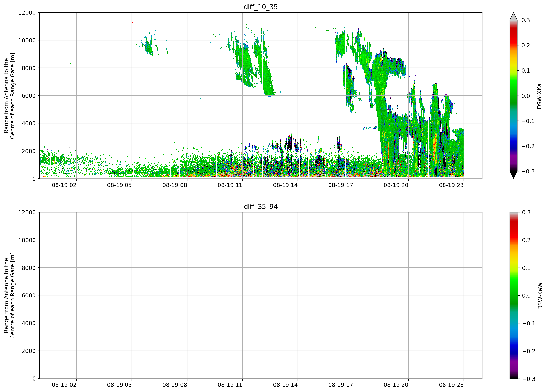Screen dimensions: 547x392
Task: Click '08-19 17' x-tick under diff_10_35 plot
Action: [x=341, y=185]
